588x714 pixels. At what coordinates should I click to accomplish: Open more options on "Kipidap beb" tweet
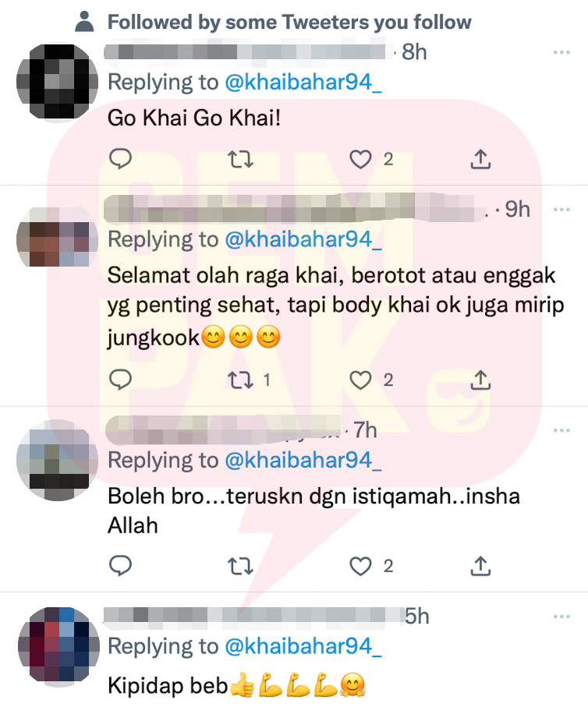(x=561, y=617)
